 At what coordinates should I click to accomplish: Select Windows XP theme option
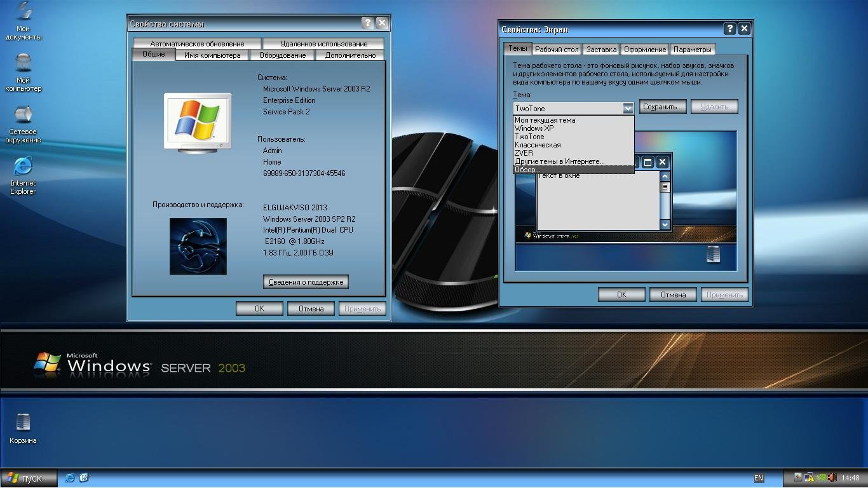pos(573,128)
